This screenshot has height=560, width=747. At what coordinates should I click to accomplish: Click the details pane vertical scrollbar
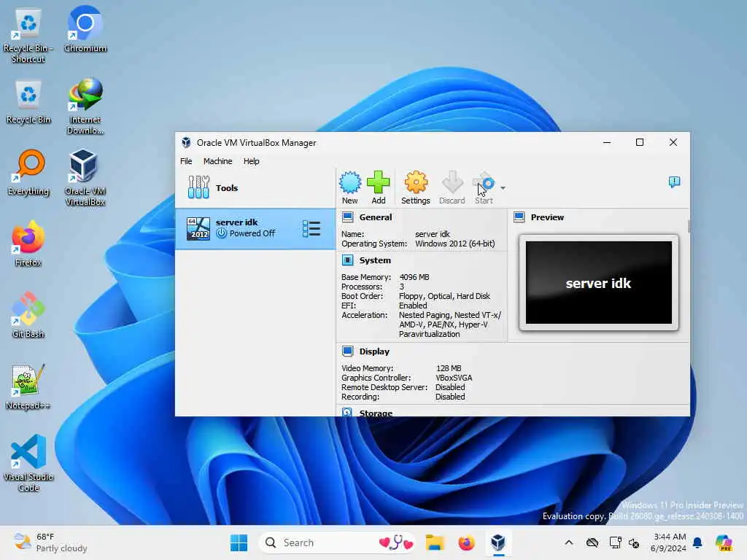coord(689,226)
